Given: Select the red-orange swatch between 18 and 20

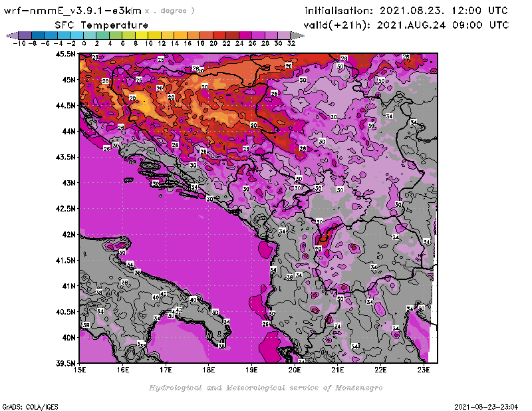Looking at the screenshot, I should point(206,35).
